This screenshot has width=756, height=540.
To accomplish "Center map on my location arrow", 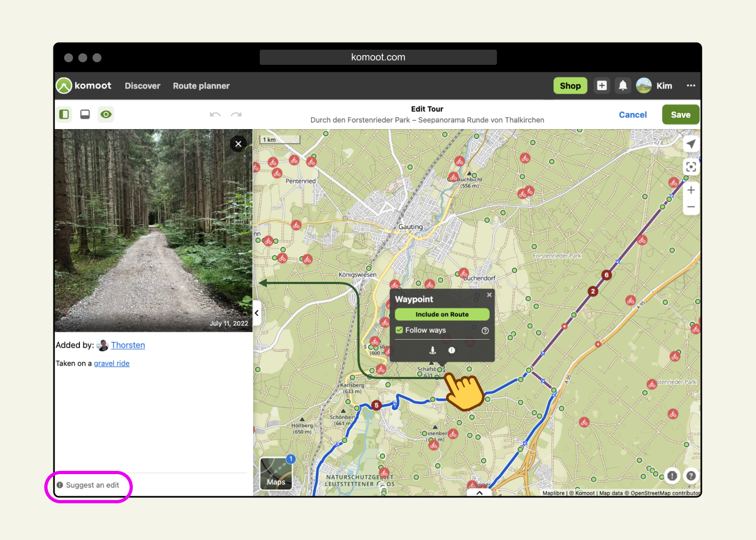I will pos(691,144).
